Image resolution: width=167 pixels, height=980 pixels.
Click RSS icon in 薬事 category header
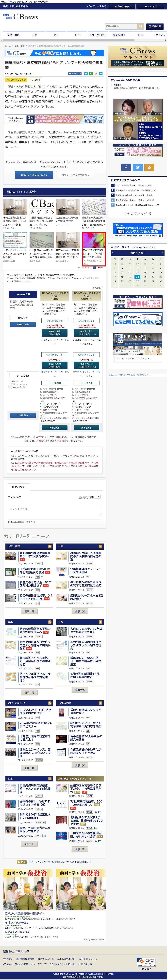click(x=50, y=622)
